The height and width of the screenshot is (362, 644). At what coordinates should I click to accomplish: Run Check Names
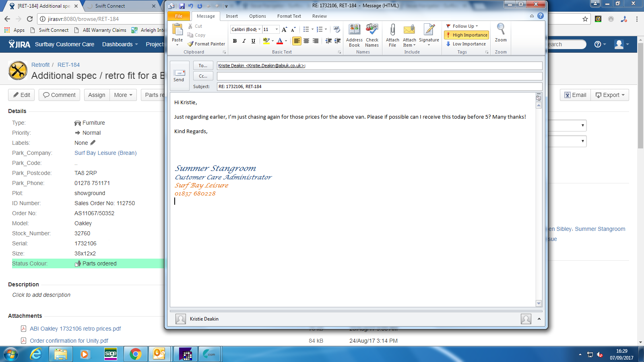click(x=372, y=35)
